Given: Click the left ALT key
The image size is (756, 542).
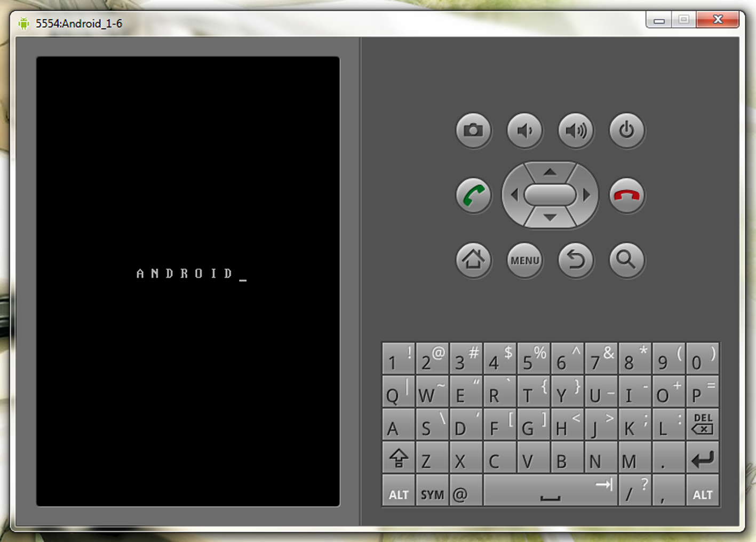Looking at the screenshot, I should click(x=399, y=490).
